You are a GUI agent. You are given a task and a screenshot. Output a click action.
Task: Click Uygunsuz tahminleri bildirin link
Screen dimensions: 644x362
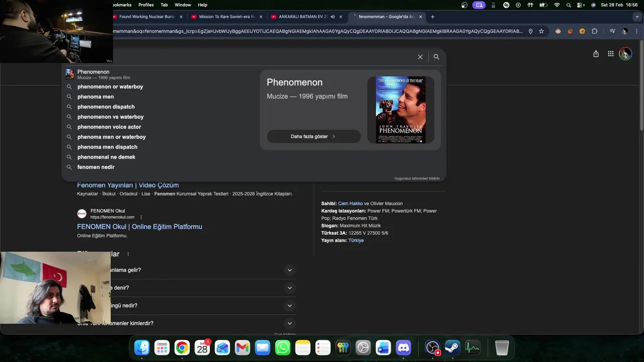tap(417, 178)
